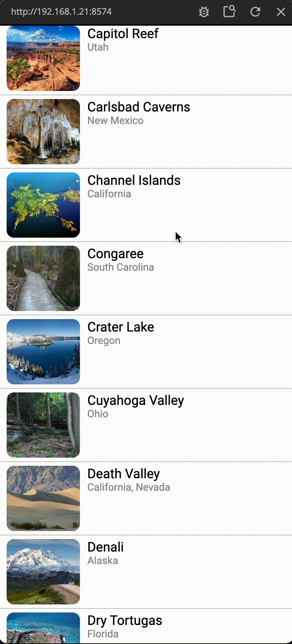292x644 pixels.
Task: Open the inspect file icon in header
Action: (229, 11)
